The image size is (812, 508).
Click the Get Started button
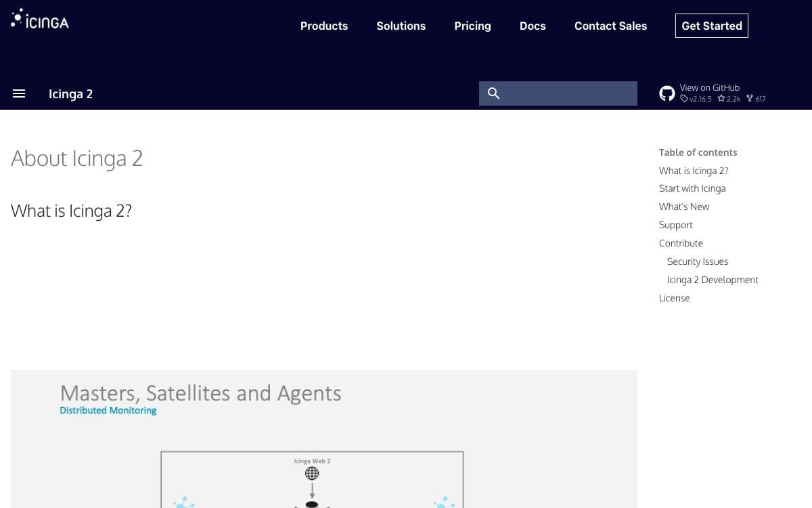coord(712,26)
